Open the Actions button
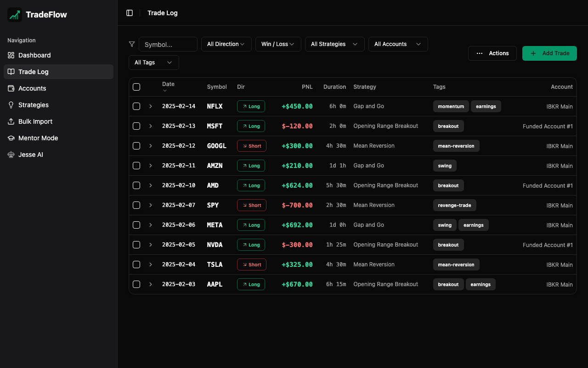 (492, 53)
